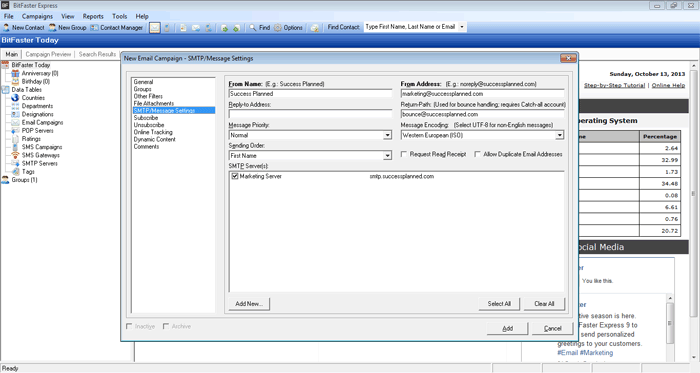The height and width of the screenshot is (373, 700).
Task: Click the New Contact toolbar icon
Action: click(x=6, y=28)
